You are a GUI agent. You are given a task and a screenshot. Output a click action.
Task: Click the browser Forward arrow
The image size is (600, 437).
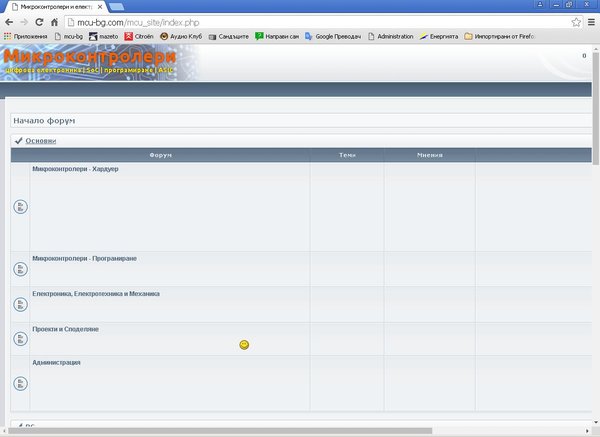click(24, 22)
